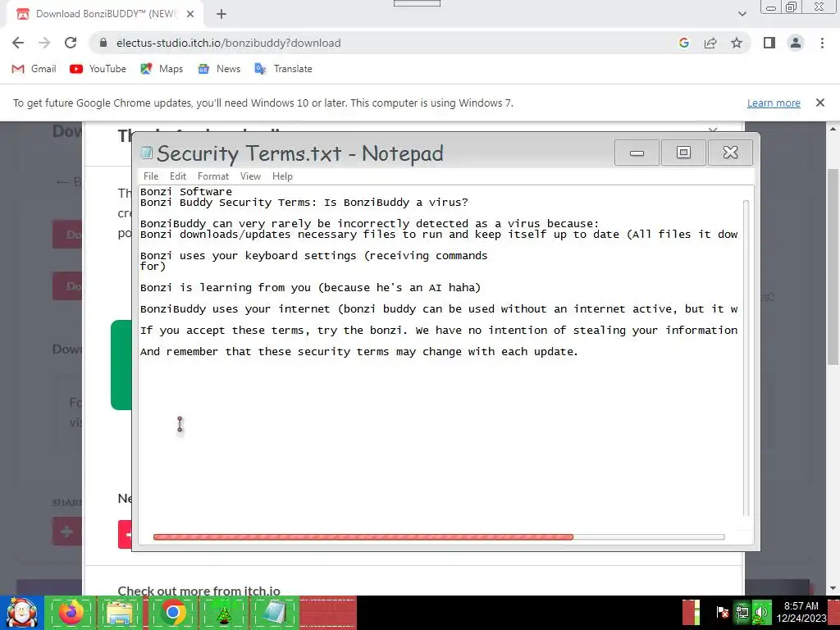Open the taskbar clock showing 8:57 AM

801,612
